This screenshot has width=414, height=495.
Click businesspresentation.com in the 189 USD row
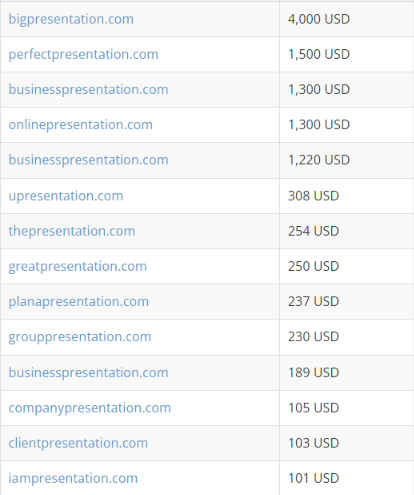[88, 373]
